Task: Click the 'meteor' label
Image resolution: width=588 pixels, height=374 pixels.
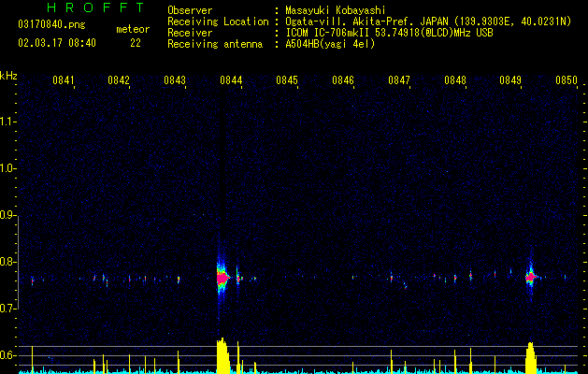Action: coord(133,29)
